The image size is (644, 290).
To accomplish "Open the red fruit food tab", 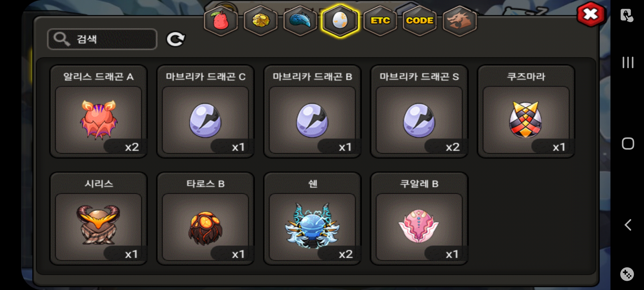I will click(221, 21).
